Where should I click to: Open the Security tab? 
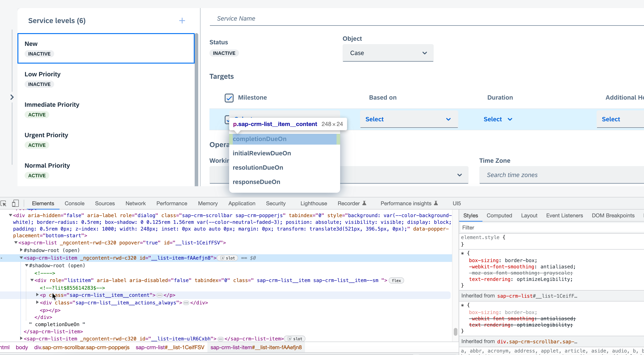coord(276,203)
